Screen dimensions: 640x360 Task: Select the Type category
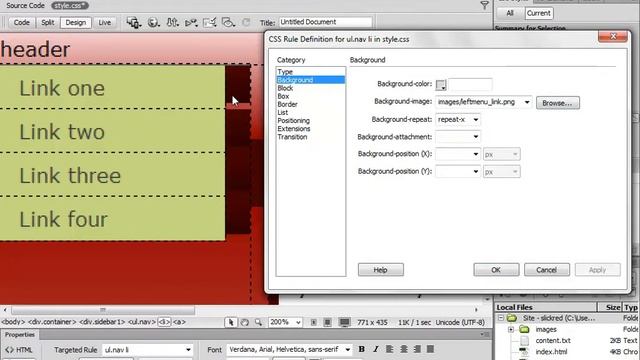click(x=285, y=72)
